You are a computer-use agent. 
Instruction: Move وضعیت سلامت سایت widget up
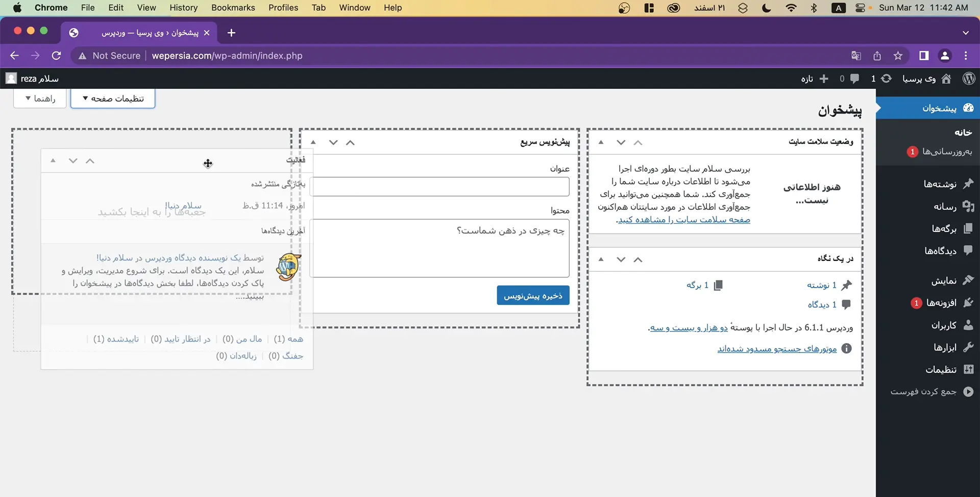638,143
